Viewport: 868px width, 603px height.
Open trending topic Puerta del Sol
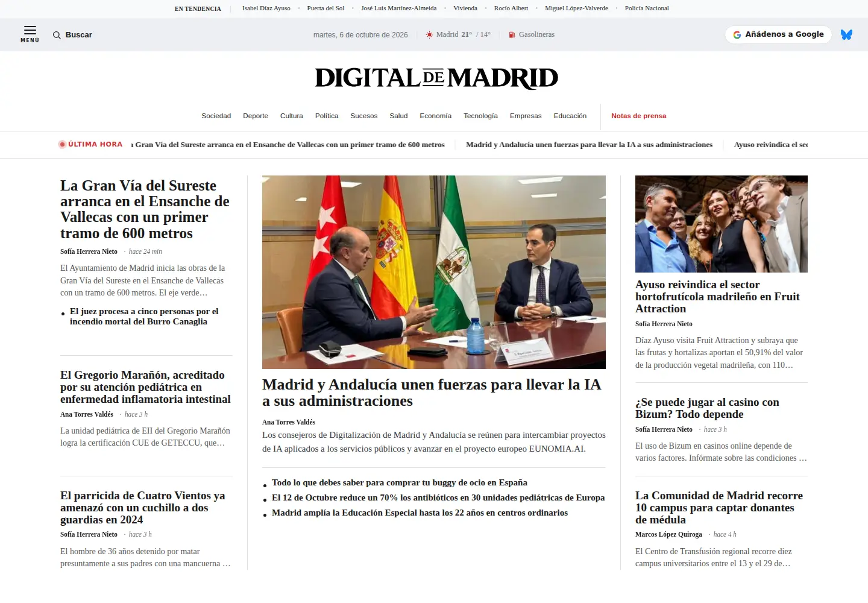[x=325, y=8]
